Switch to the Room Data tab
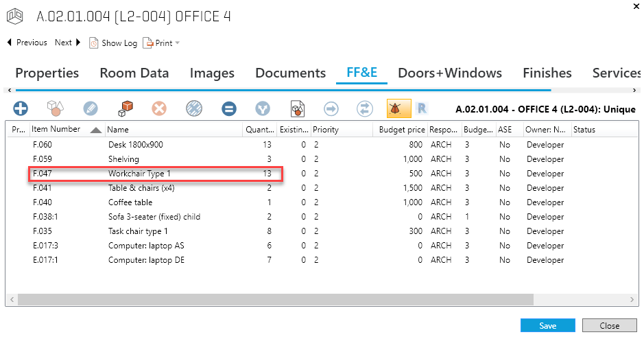Screen dimensions: 644x339 point(134,73)
